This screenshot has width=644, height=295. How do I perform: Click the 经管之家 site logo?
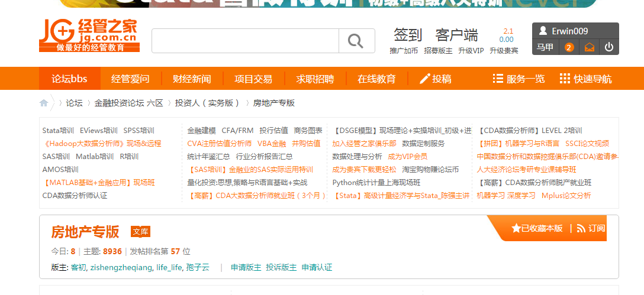tap(89, 35)
